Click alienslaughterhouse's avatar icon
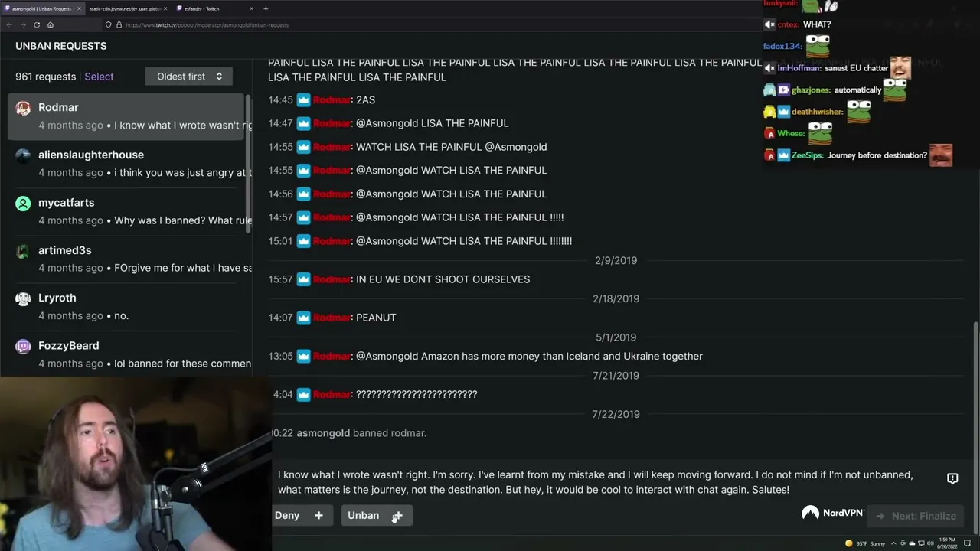Screen dimensions: 980x551 click(x=23, y=155)
